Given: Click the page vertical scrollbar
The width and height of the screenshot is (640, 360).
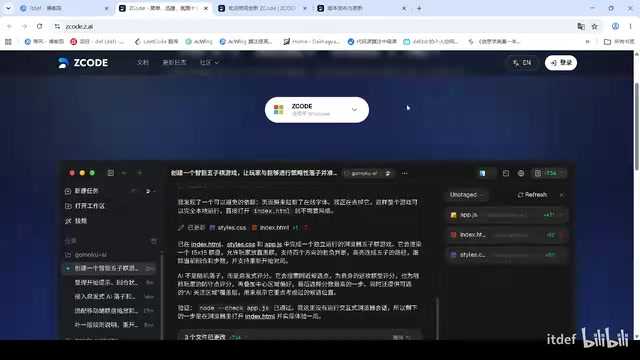Looking at the screenshot, I should tap(636, 127).
